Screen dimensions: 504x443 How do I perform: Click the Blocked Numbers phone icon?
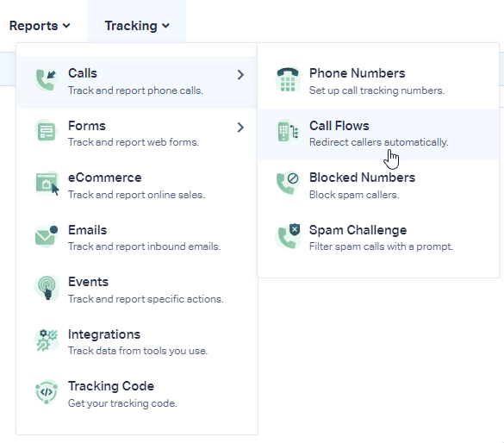click(288, 183)
